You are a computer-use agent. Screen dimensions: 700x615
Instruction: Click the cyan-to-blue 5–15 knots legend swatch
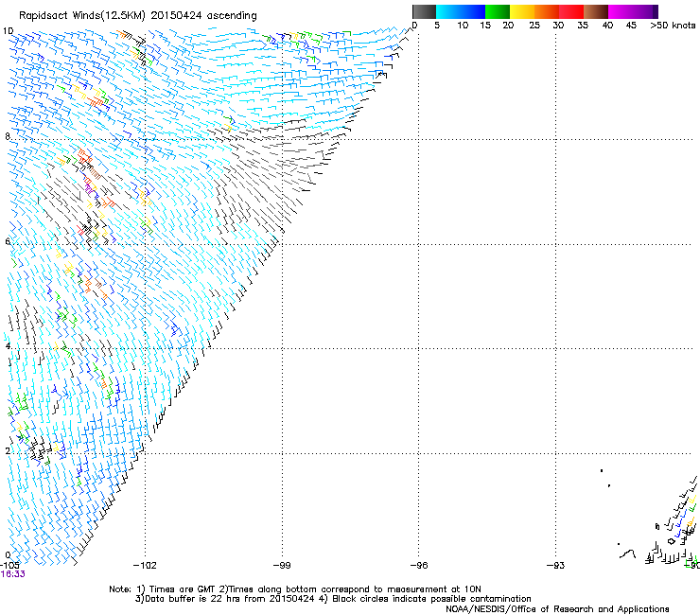461,11
